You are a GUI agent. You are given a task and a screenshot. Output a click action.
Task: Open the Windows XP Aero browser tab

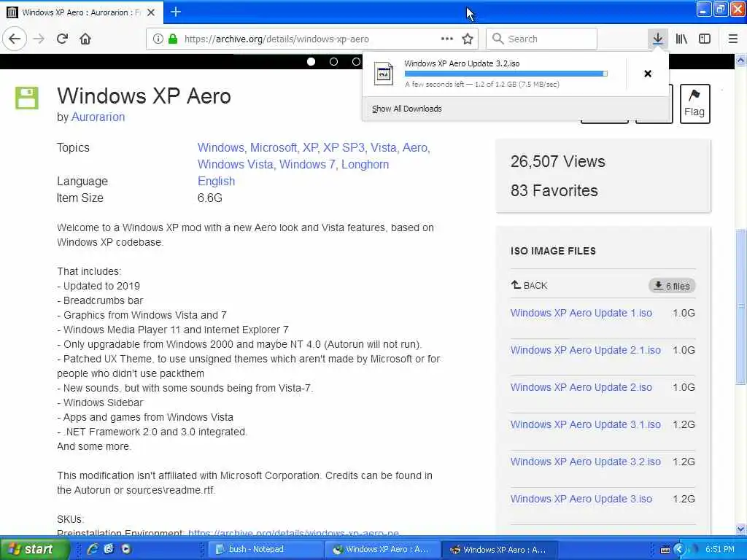[81, 12]
